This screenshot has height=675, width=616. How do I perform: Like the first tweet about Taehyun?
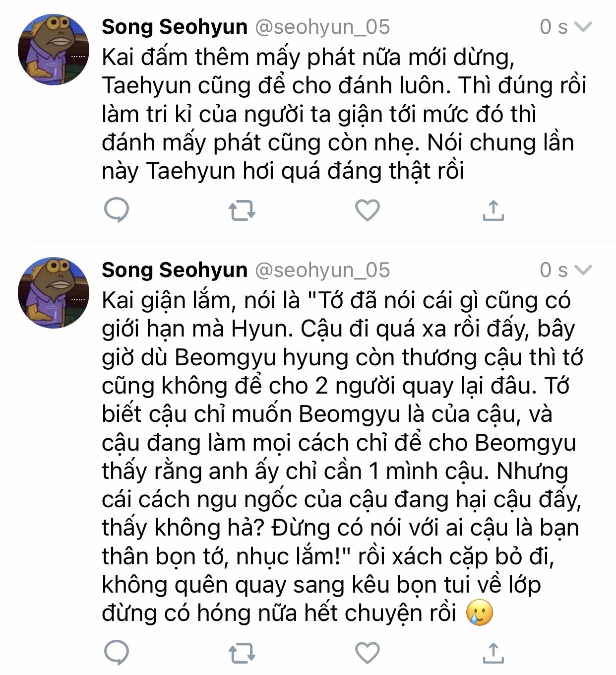[368, 210]
